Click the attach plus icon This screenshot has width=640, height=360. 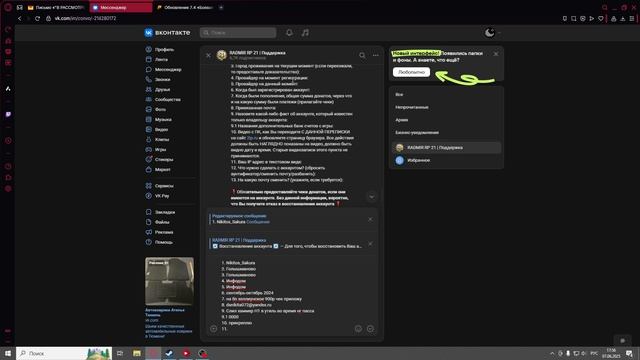[213, 329]
